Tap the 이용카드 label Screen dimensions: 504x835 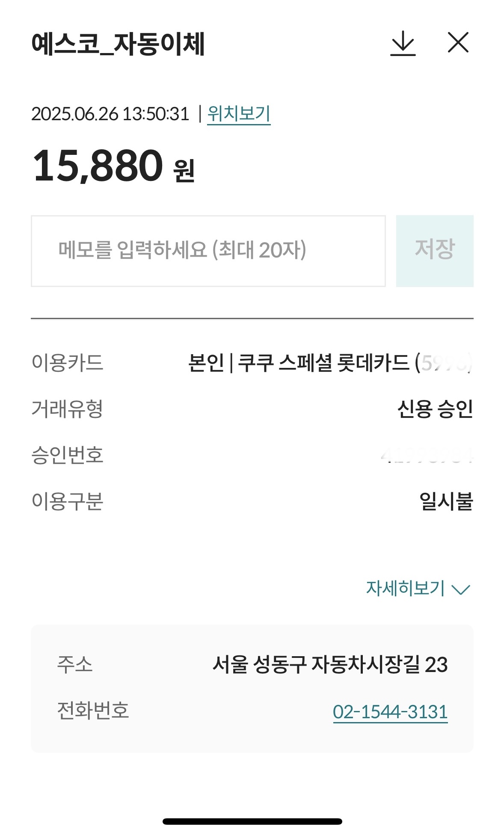(x=67, y=363)
